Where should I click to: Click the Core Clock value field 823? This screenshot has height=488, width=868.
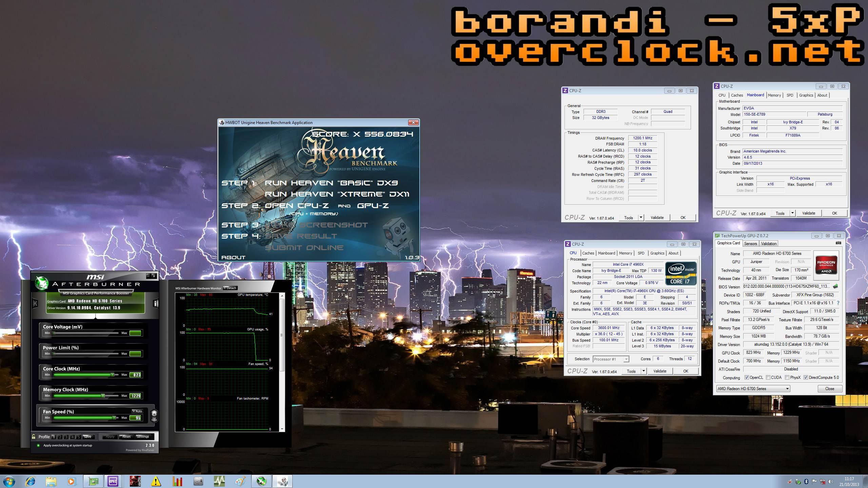pyautogui.click(x=135, y=375)
